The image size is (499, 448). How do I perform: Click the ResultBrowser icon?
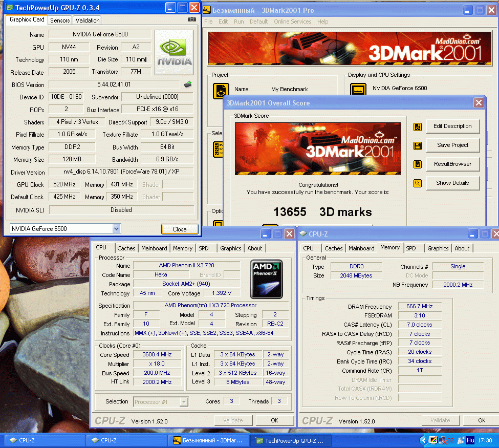click(x=418, y=164)
